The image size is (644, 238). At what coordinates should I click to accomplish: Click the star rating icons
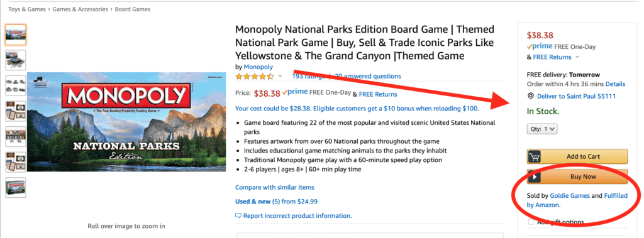[x=254, y=77]
